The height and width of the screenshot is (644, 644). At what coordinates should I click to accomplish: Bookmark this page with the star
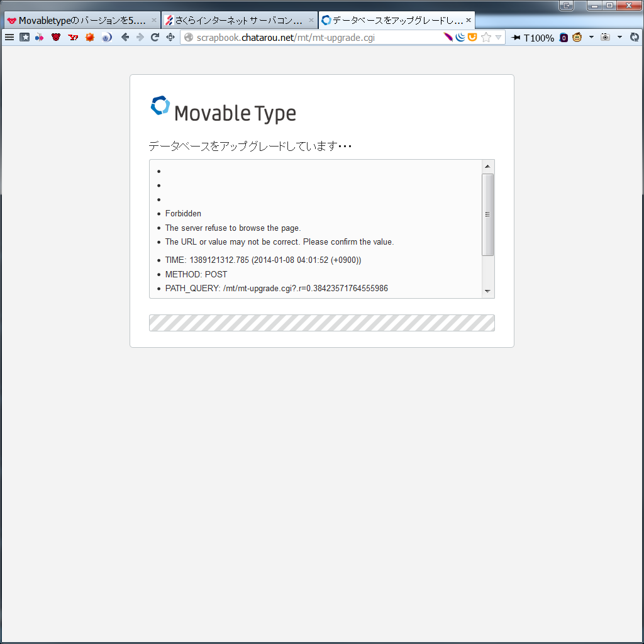click(x=486, y=37)
